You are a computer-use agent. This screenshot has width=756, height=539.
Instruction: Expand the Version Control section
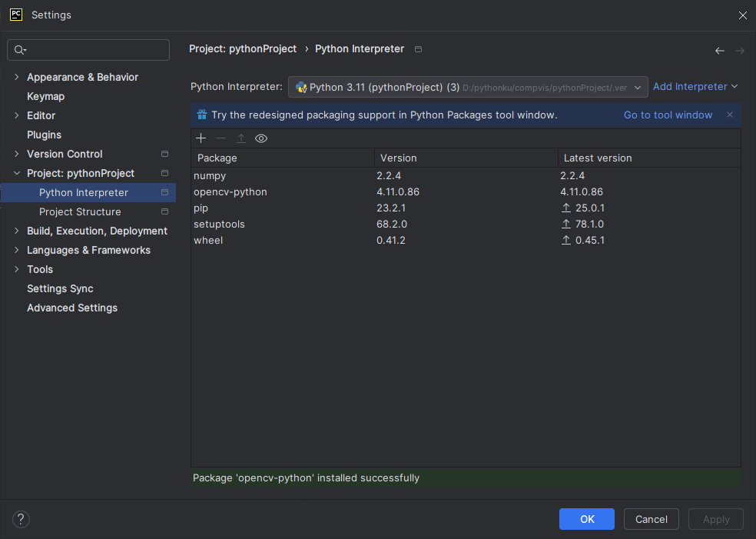(17, 154)
